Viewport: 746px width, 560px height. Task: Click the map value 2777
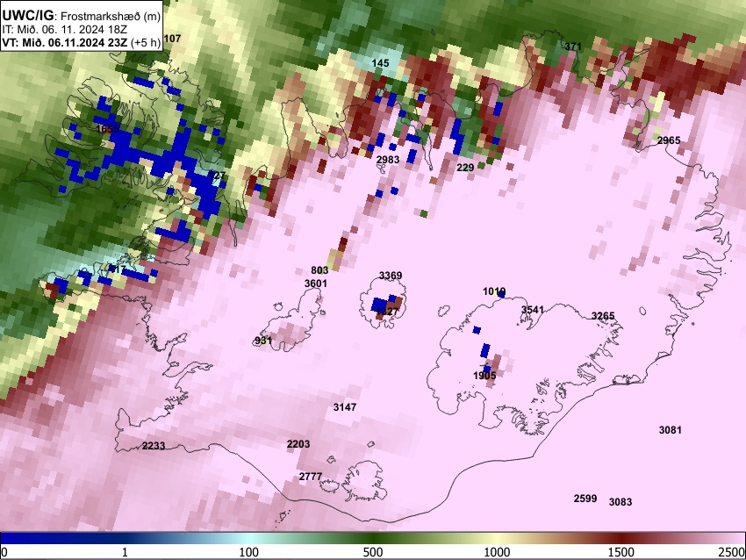pos(311,477)
